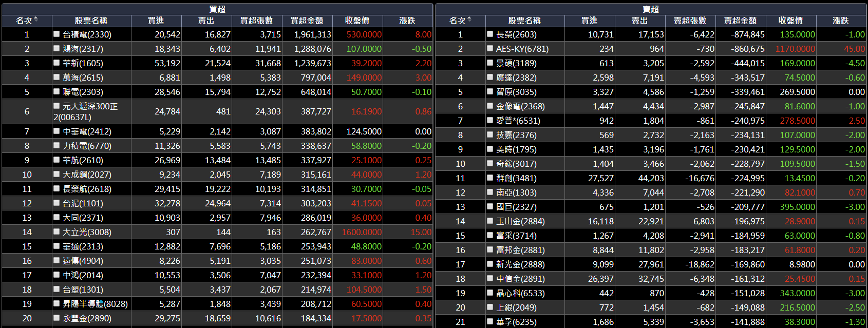The height and width of the screenshot is (328, 868).
Task: Select sell-over volume -18,862 for 新光金
Action: (x=700, y=264)
